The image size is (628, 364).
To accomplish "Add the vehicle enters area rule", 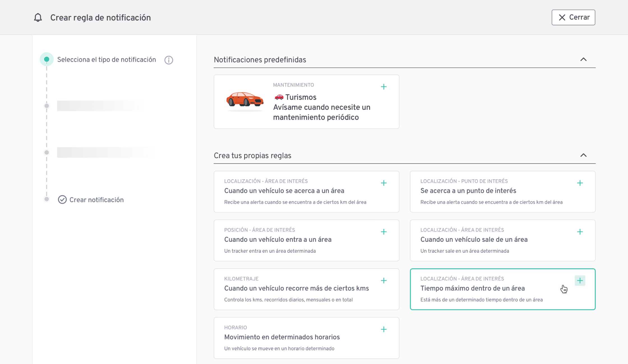I will [384, 232].
